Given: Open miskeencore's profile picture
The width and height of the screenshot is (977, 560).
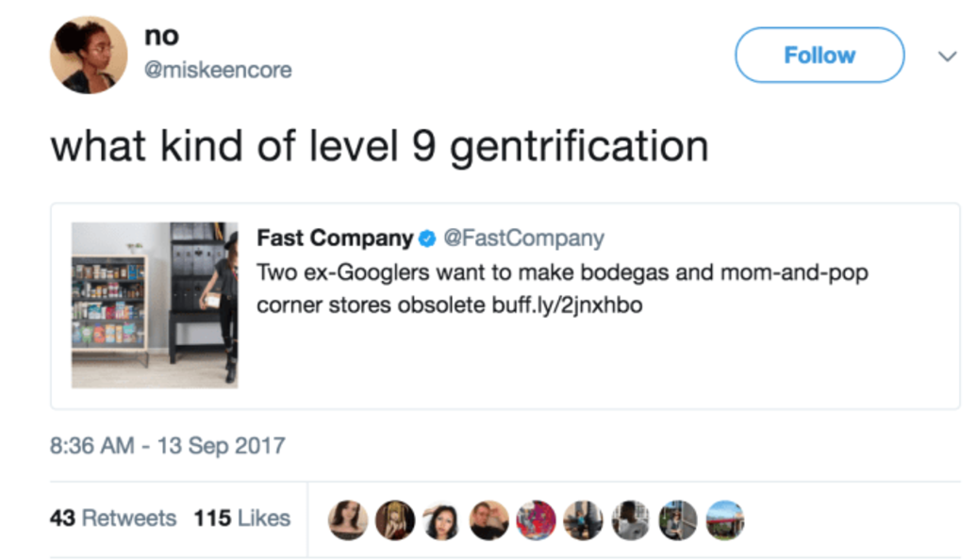Looking at the screenshot, I should (x=88, y=55).
